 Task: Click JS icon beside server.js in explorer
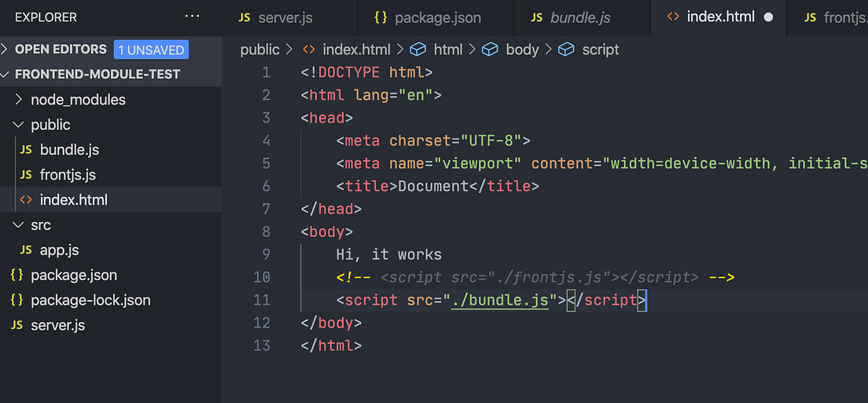(17, 325)
